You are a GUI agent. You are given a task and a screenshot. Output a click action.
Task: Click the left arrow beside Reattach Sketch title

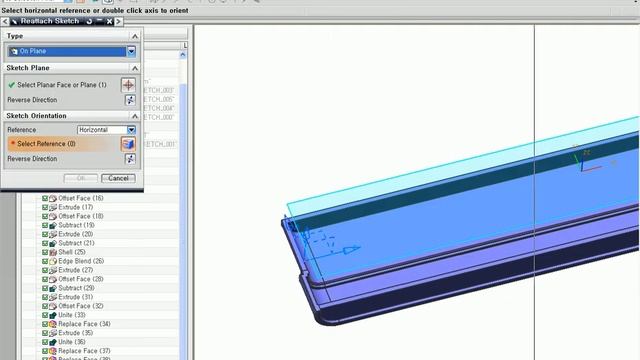pyautogui.click(x=4, y=21)
